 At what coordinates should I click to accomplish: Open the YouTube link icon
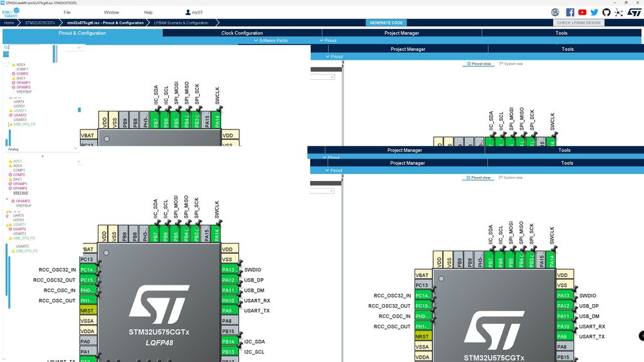(x=582, y=12)
